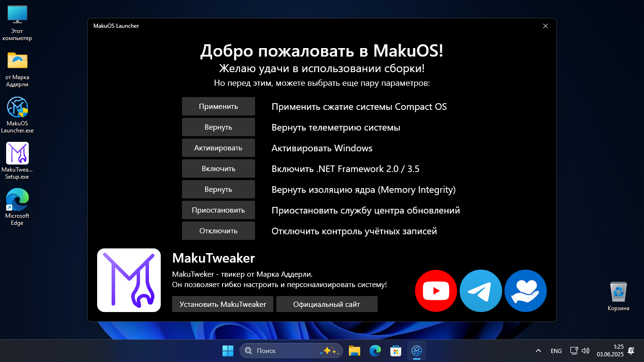This screenshot has width=644, height=362.
Task: Close the MakuOS Launcher window
Action: pos(545,26)
